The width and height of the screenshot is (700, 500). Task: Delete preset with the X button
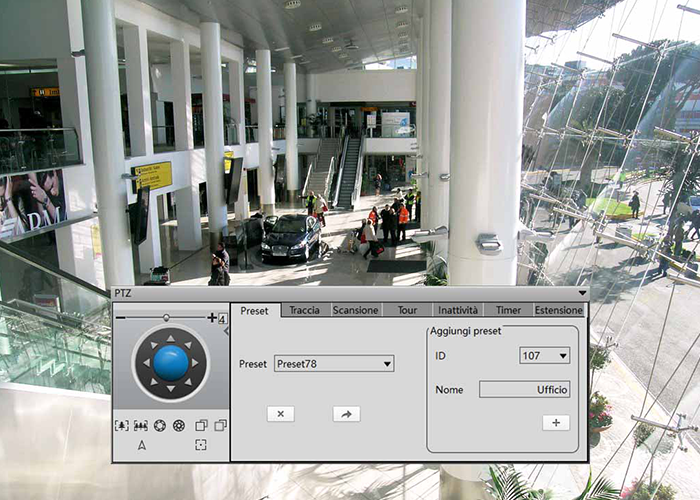click(280, 414)
